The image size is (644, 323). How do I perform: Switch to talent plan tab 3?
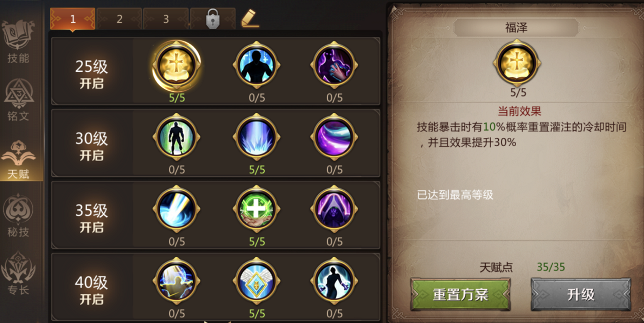coord(166,19)
